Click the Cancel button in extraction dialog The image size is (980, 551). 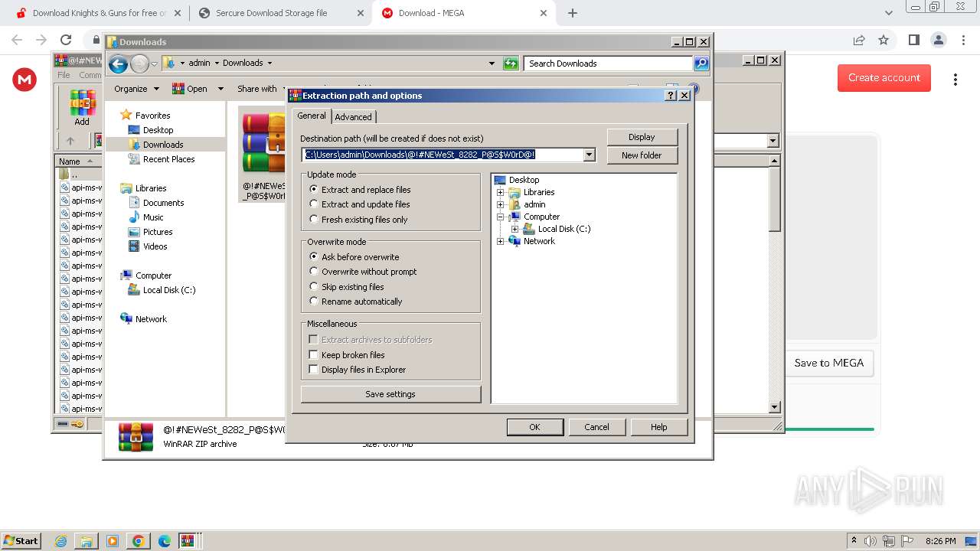pos(596,427)
